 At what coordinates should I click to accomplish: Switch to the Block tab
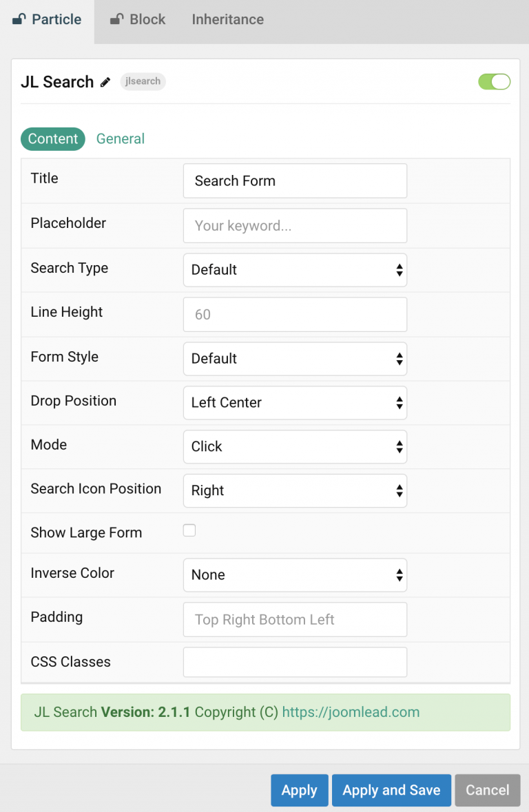pos(147,19)
